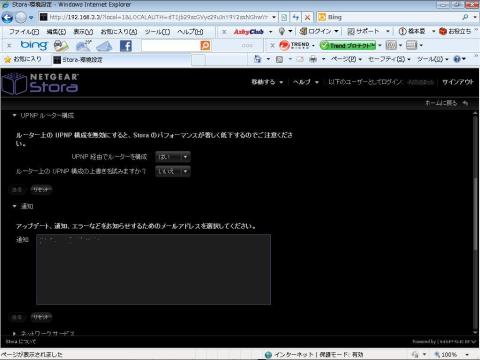Click the Bing toolbar logo
The width and height of the screenshot is (480, 360).
pos(34,45)
